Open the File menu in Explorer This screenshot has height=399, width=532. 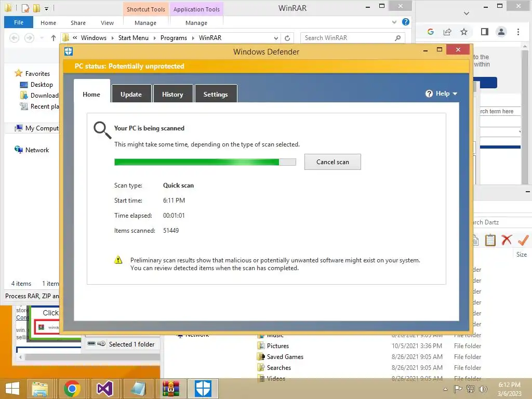click(x=19, y=22)
